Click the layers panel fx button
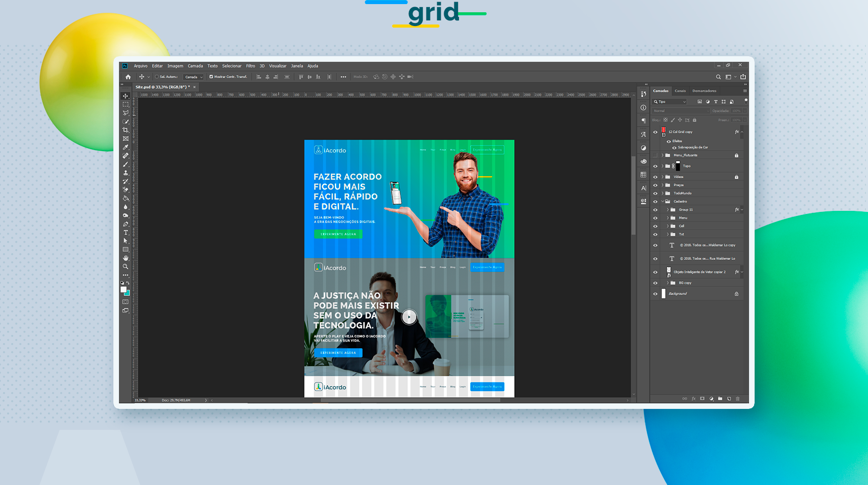 pyautogui.click(x=693, y=399)
